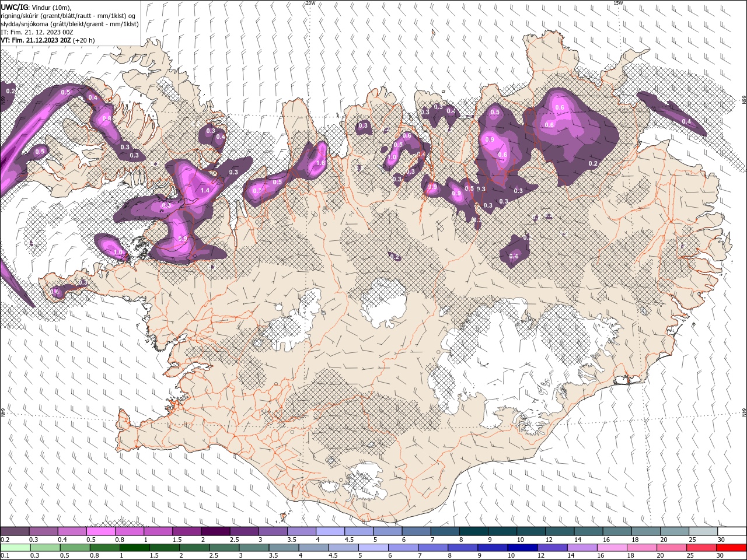Click the 'slydda/snjókoma (grátt/bleikt/grænt - mm/1klst)' line
747x560 pixels.
point(69,23)
